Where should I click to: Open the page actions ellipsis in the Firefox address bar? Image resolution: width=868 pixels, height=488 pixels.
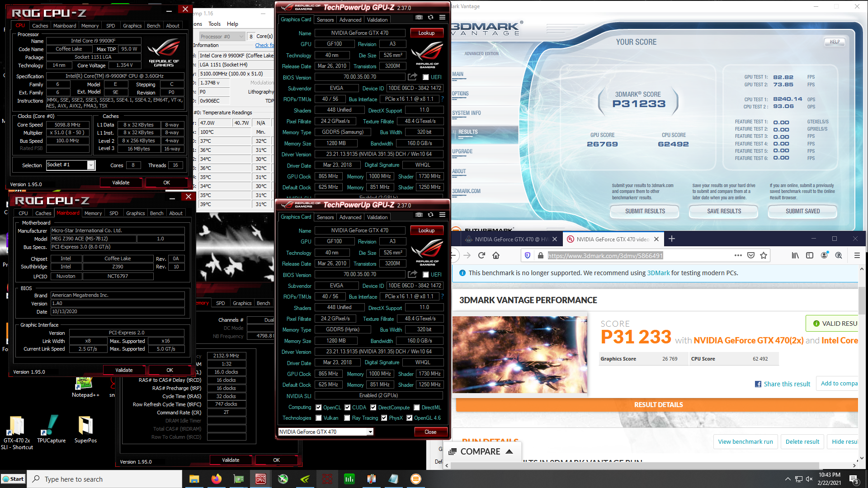[738, 256]
